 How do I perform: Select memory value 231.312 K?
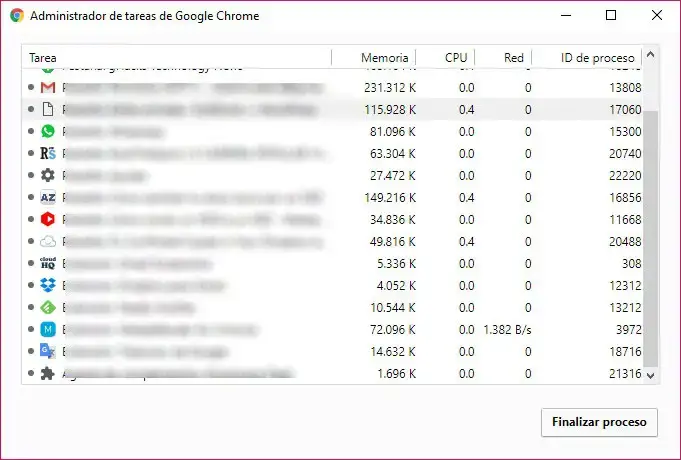(390, 88)
